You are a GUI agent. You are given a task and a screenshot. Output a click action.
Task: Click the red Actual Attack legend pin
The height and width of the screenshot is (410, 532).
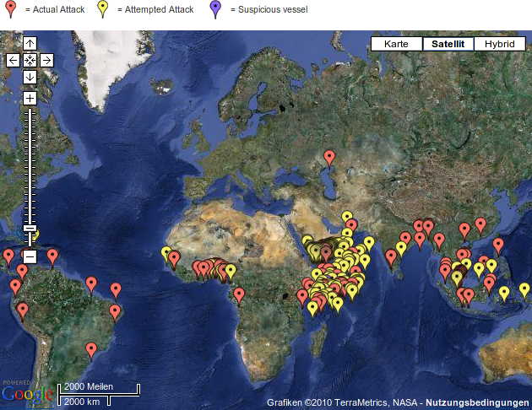point(11,8)
